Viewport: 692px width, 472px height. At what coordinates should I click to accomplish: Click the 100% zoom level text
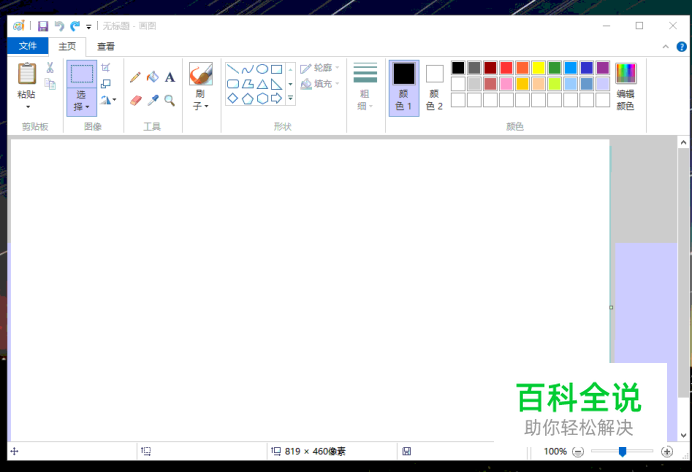tap(555, 451)
